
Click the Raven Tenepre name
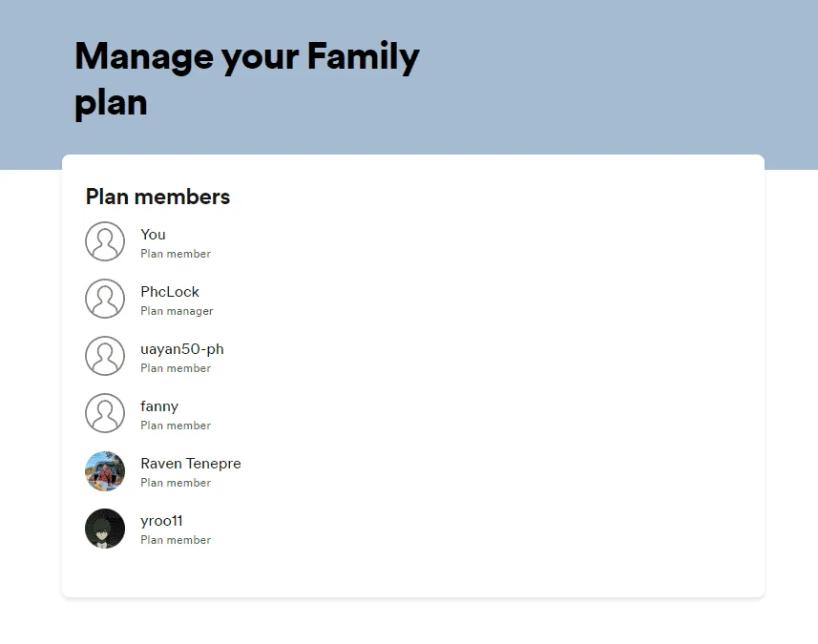click(190, 464)
